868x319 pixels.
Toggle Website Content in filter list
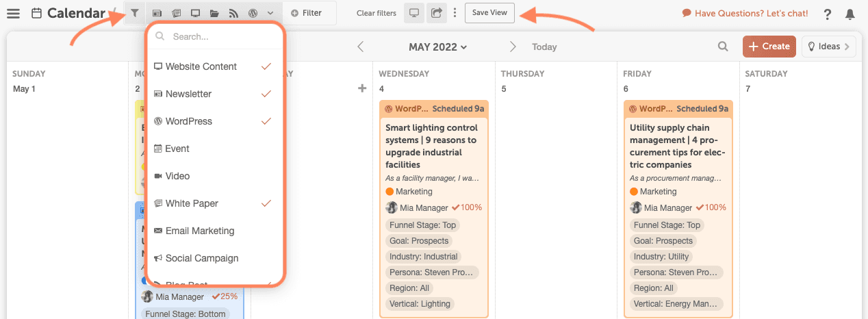(x=216, y=66)
